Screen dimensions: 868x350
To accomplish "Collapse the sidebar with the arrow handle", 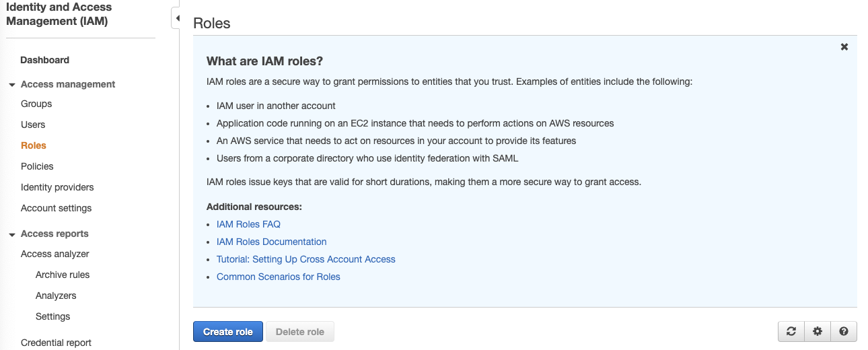I will (176, 18).
